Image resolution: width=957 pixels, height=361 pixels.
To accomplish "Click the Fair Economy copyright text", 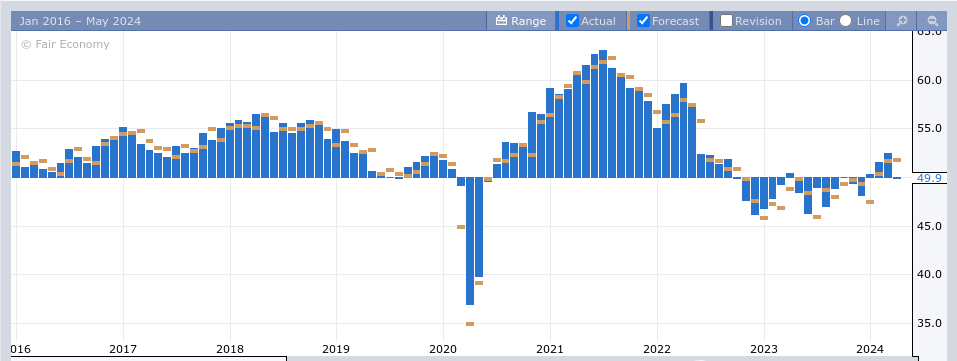I will pyautogui.click(x=65, y=44).
